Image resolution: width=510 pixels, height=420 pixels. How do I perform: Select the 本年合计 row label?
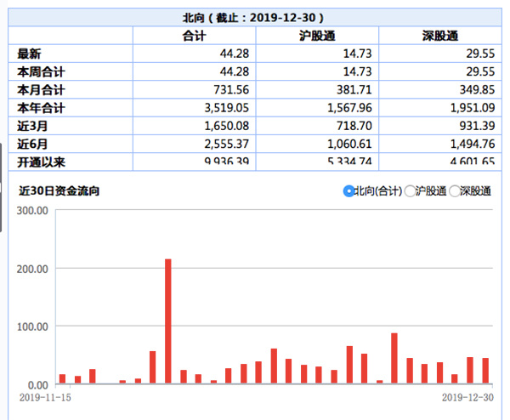click(42, 108)
